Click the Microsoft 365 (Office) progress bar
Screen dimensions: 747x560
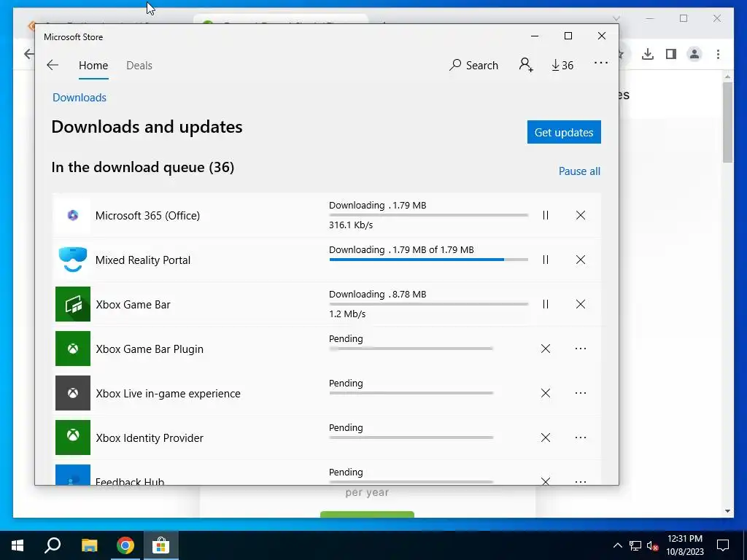tap(429, 215)
